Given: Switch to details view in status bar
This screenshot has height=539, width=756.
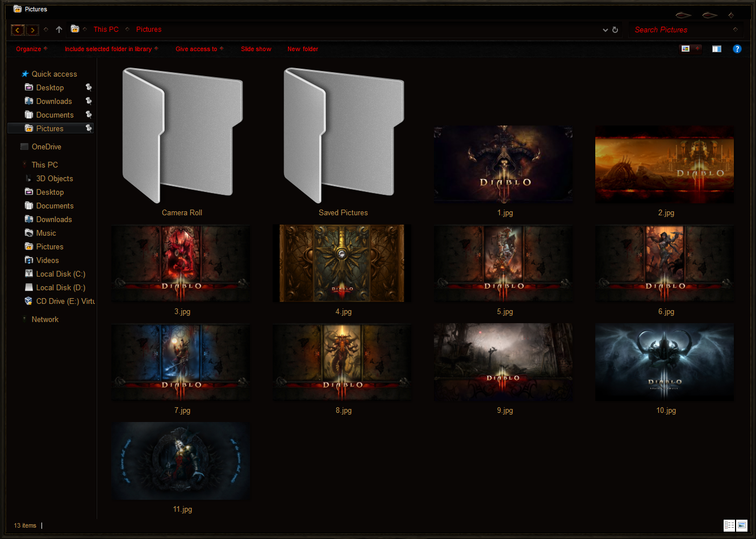Looking at the screenshot, I should (729, 525).
